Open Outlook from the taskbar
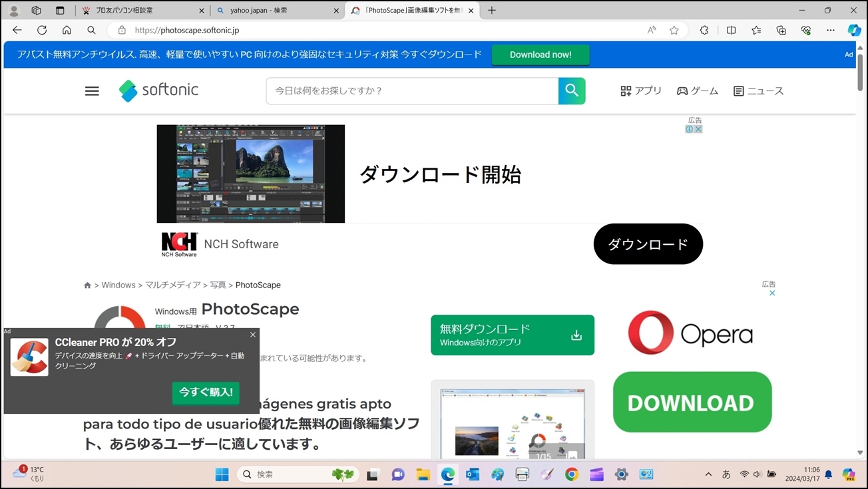868x489 pixels. tap(473, 474)
